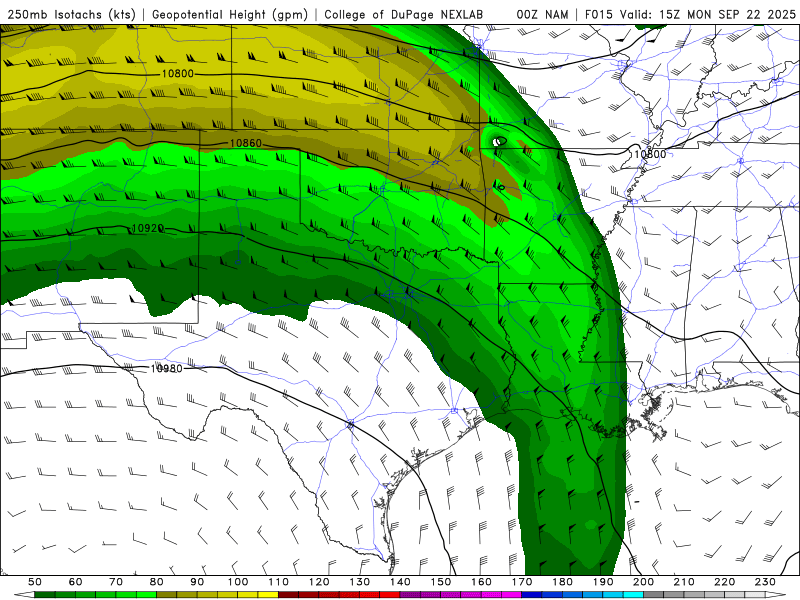Click the 120 value on the color scale
This screenshot has width=800, height=600.
319,582
